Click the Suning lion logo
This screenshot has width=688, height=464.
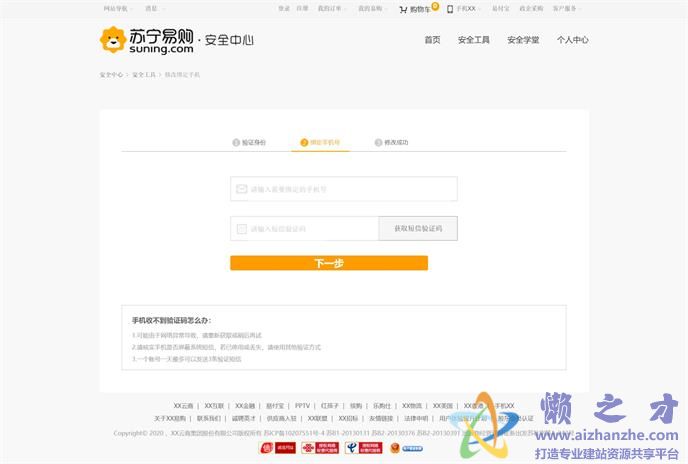point(112,40)
